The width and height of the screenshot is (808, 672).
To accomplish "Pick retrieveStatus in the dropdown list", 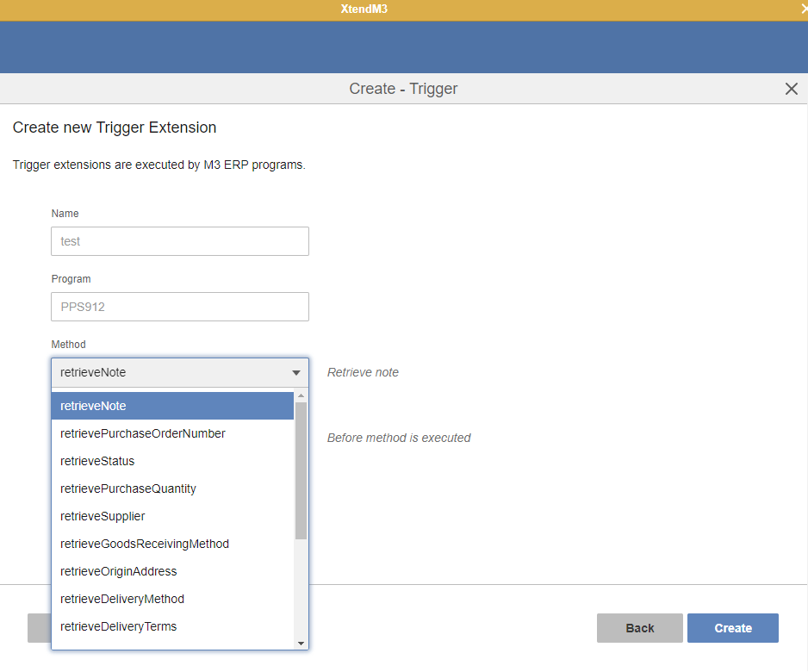I will pyautogui.click(x=172, y=461).
